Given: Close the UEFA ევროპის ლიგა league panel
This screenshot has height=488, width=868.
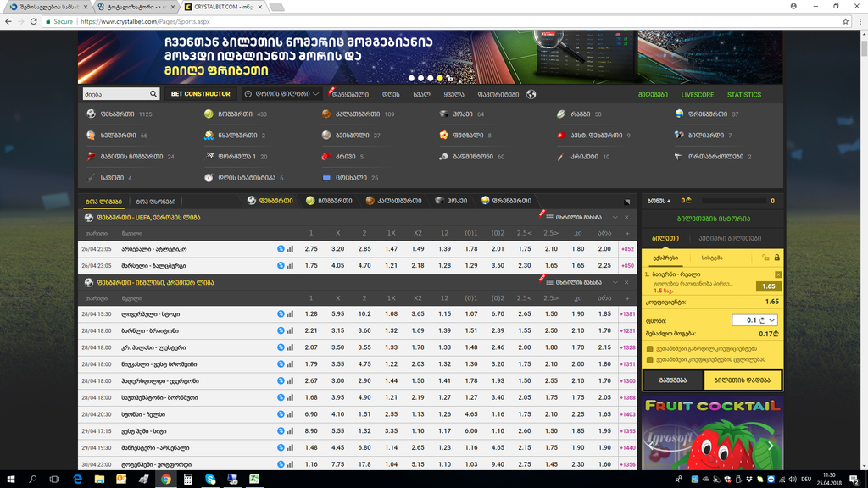Looking at the screenshot, I should click(x=626, y=218).
